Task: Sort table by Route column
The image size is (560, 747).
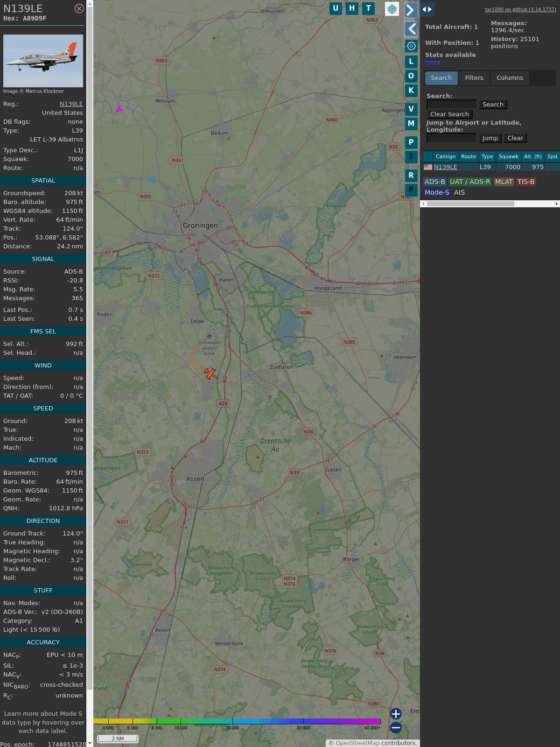Action: point(469,156)
